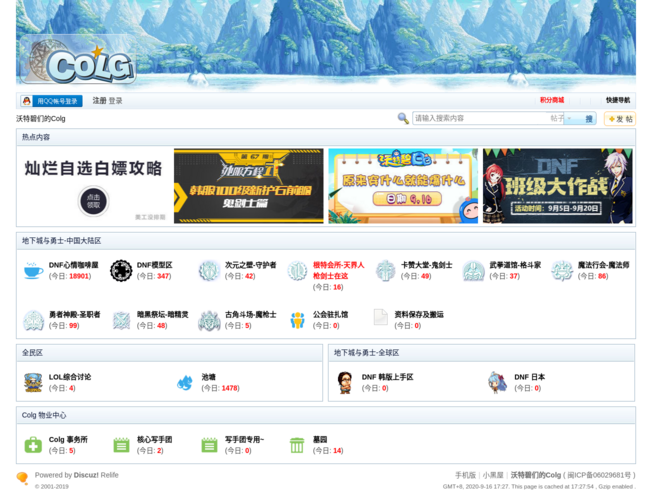Click the DNF模型区 forum icon

[x=121, y=271]
